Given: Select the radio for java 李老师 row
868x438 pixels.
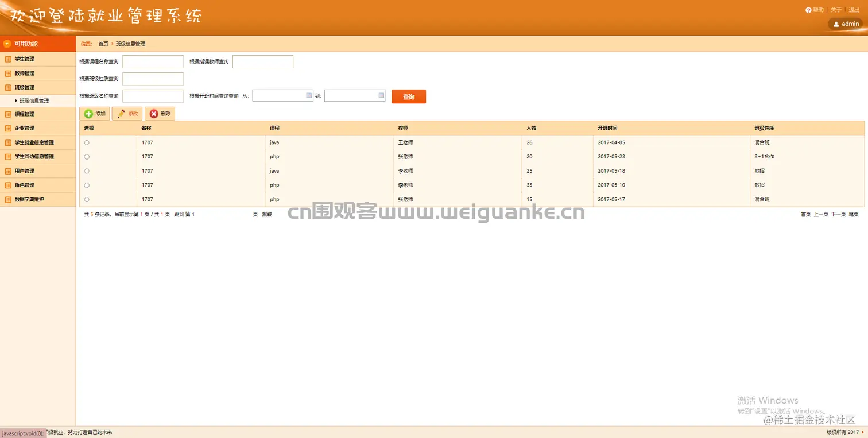Looking at the screenshot, I should (x=87, y=171).
